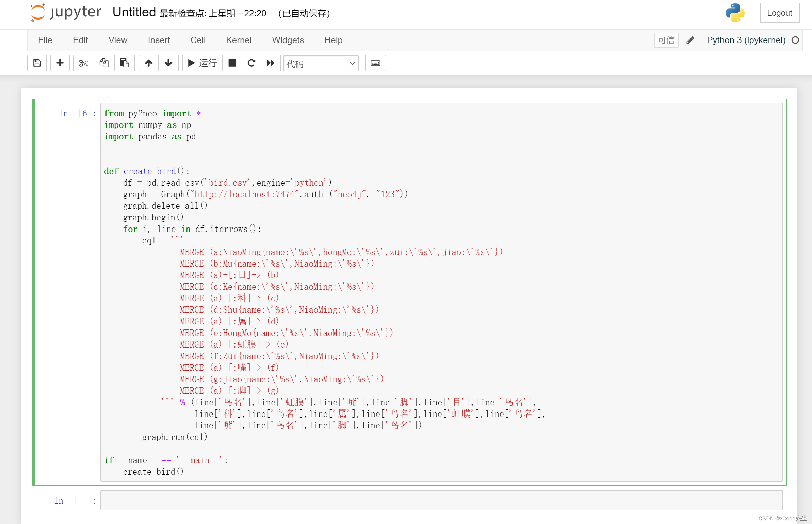Click the Paste cell icon

pyautogui.click(x=124, y=63)
